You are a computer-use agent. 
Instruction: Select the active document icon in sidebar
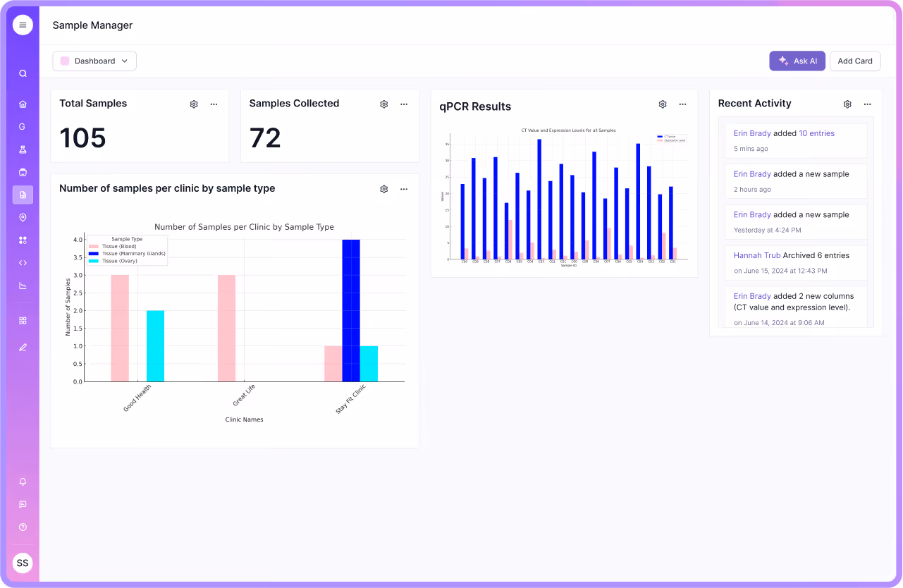(22, 195)
